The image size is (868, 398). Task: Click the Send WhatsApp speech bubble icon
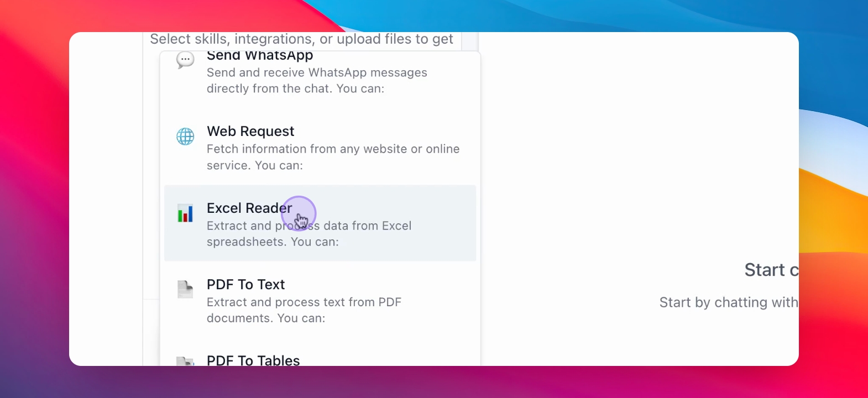pos(185,60)
